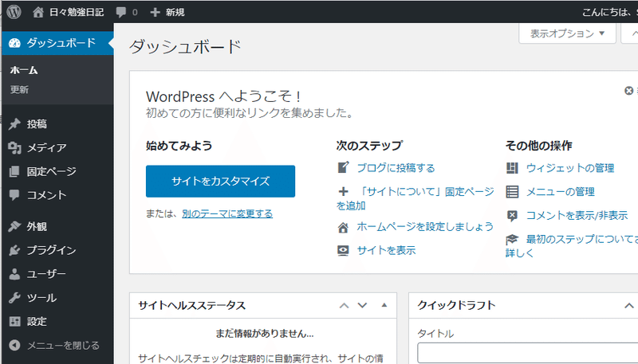Open the site home icon 日々勉強日記
This screenshot has height=364, width=638.
38,12
